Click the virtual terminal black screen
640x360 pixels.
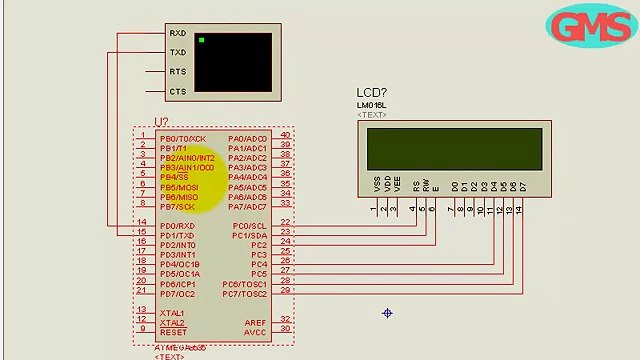[233, 62]
